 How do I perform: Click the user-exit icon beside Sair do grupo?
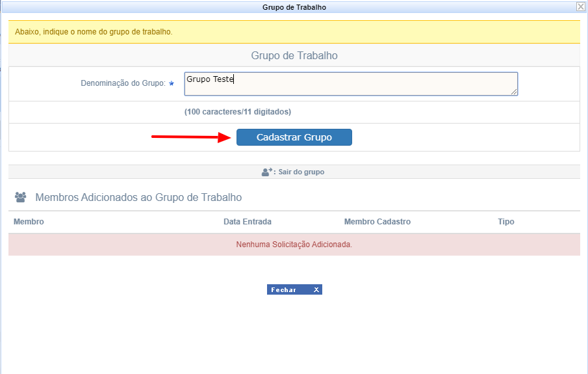266,172
